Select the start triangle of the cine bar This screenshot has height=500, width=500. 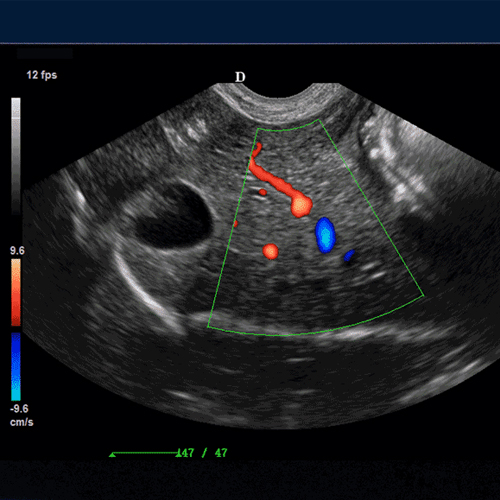point(113,454)
